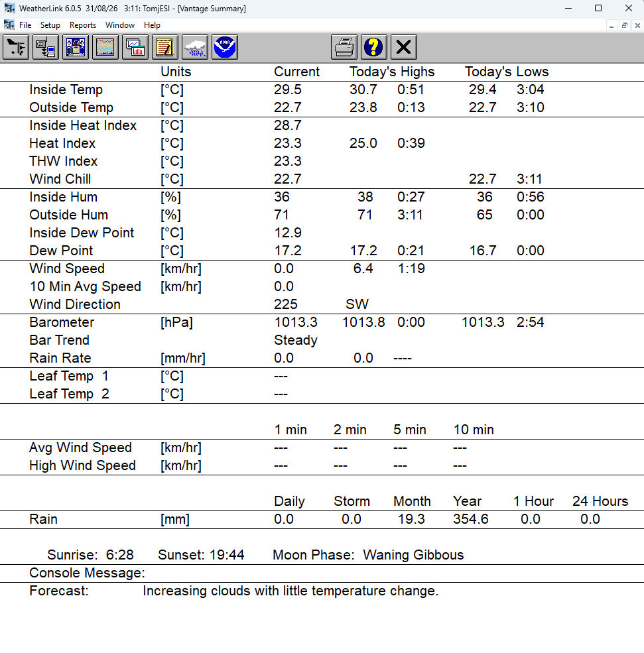644x653 pixels.
Task: Click the Bar Trend value Steady
Action: coord(296,340)
